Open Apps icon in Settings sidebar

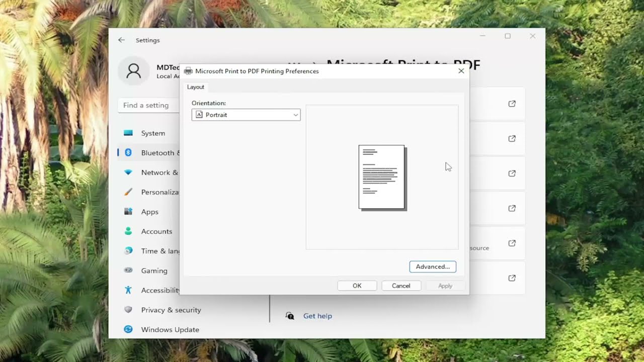128,212
